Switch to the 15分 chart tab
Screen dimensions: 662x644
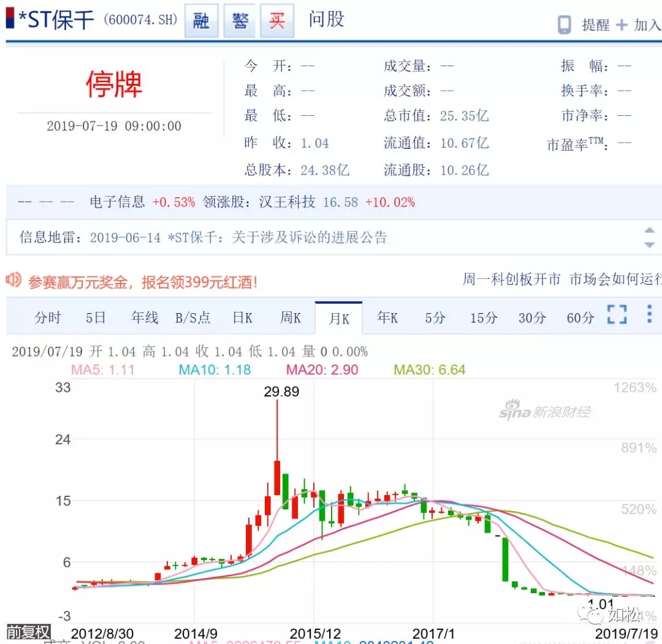pyautogui.click(x=484, y=318)
